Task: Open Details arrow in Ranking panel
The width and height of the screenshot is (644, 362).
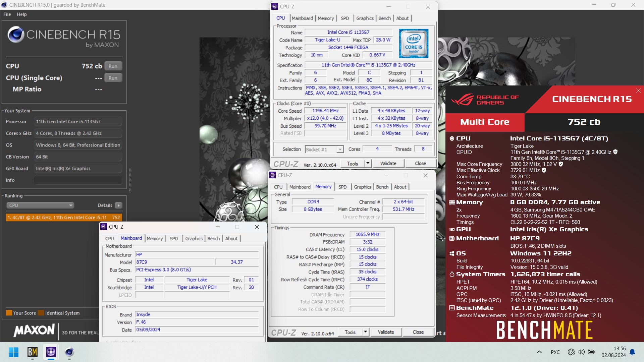Action: click(118, 205)
